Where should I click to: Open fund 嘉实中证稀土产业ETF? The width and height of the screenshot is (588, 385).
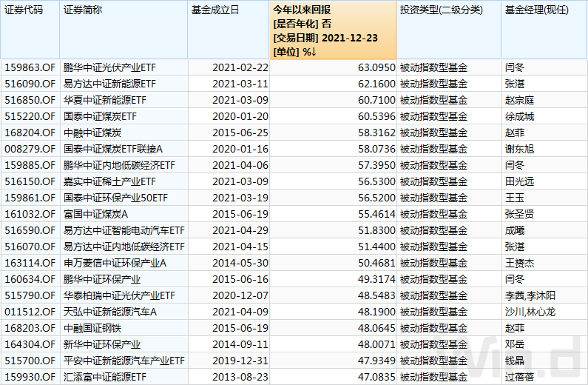tap(109, 181)
